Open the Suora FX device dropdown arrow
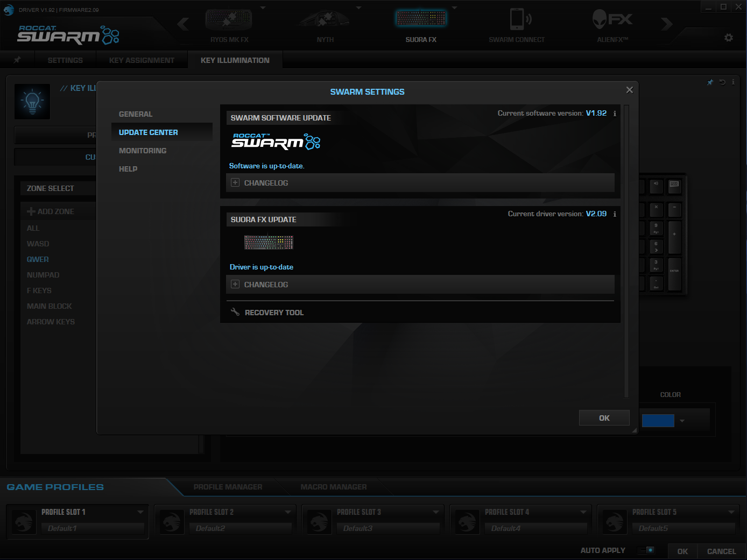 [x=454, y=8]
